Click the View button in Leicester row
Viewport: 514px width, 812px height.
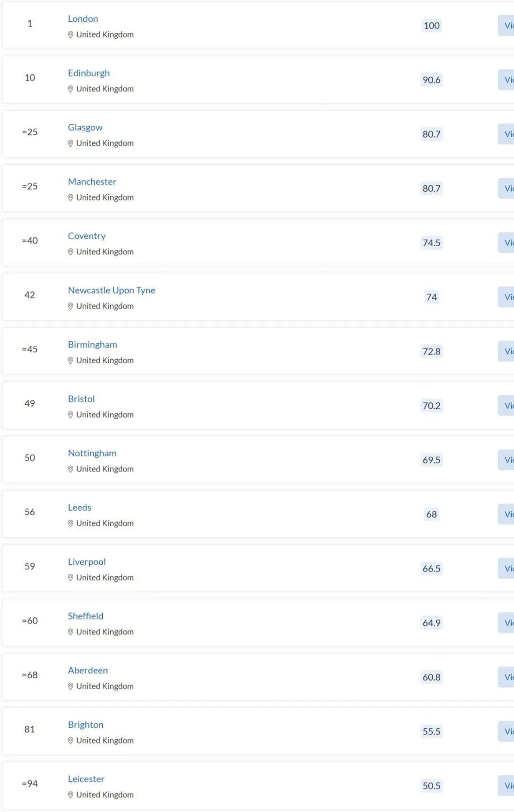[506, 786]
